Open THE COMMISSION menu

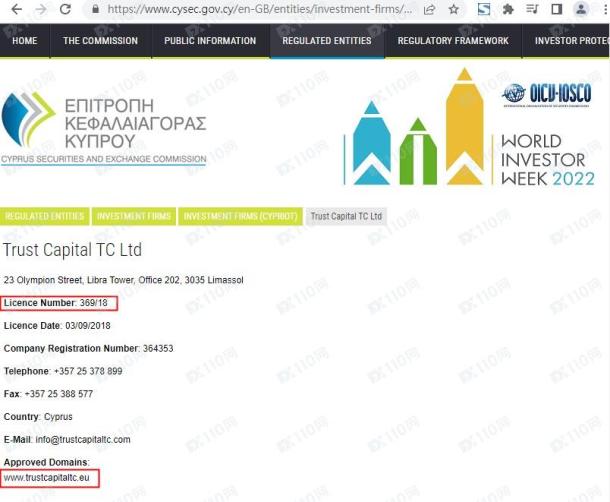100,41
